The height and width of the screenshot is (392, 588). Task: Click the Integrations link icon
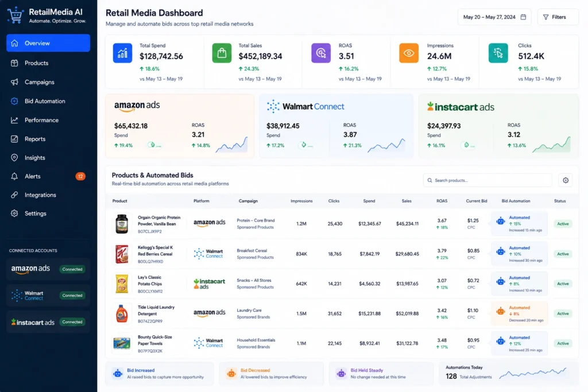click(14, 195)
